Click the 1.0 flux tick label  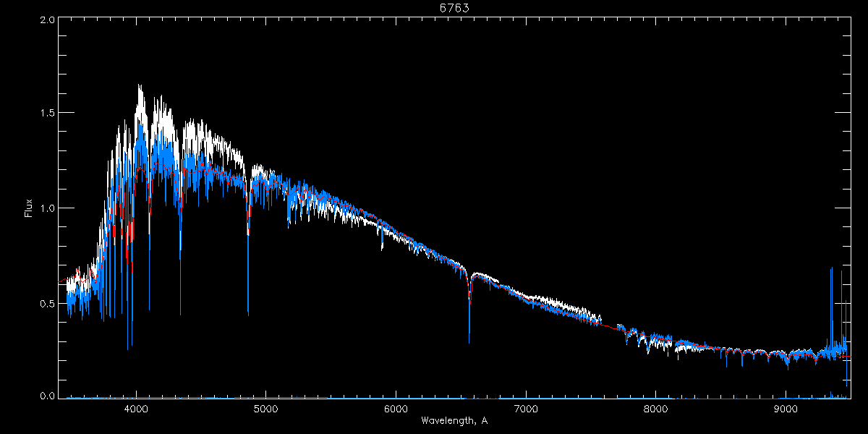click(48, 208)
